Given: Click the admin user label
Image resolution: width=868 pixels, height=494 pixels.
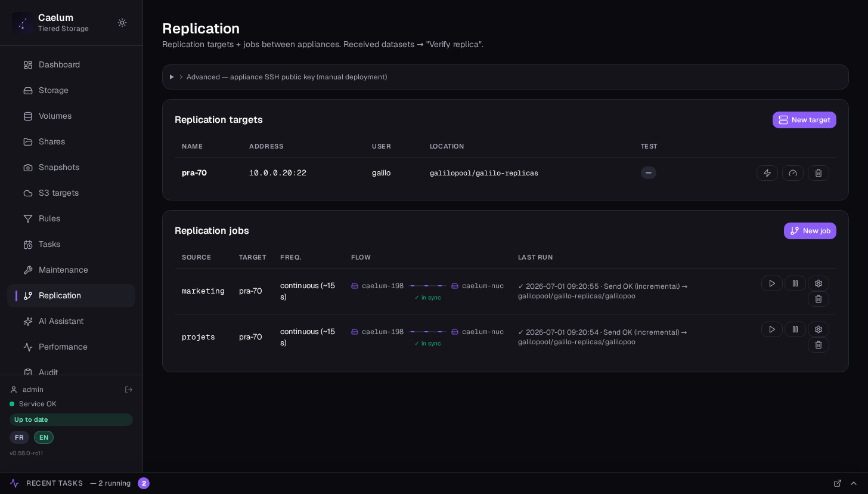Looking at the screenshot, I should [x=33, y=390].
